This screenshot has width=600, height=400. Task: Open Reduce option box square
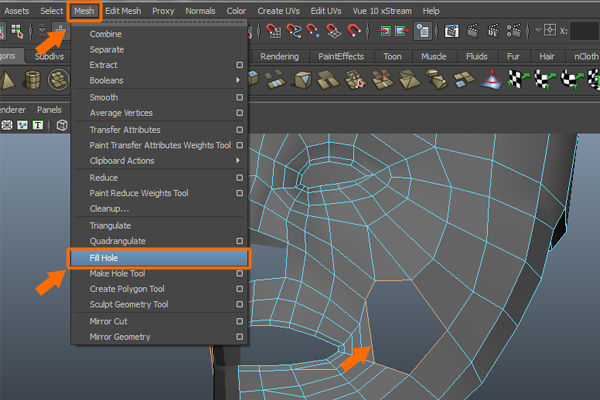(239, 177)
